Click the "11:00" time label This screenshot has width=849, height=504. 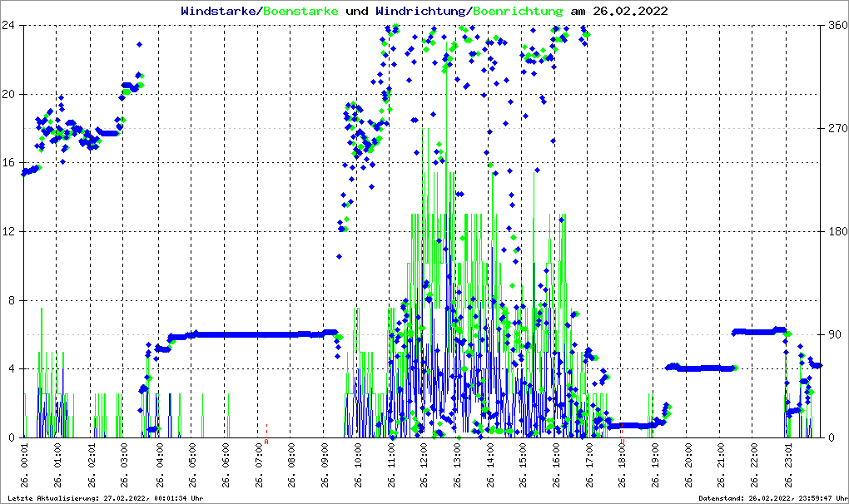(x=391, y=457)
